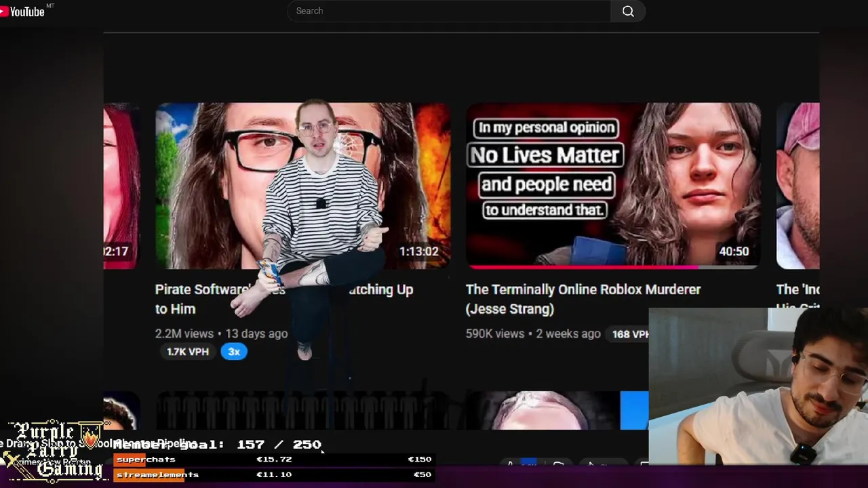Image resolution: width=868 pixels, height=488 pixels.
Task: Click the 1:13:02 duration label
Action: (x=418, y=251)
